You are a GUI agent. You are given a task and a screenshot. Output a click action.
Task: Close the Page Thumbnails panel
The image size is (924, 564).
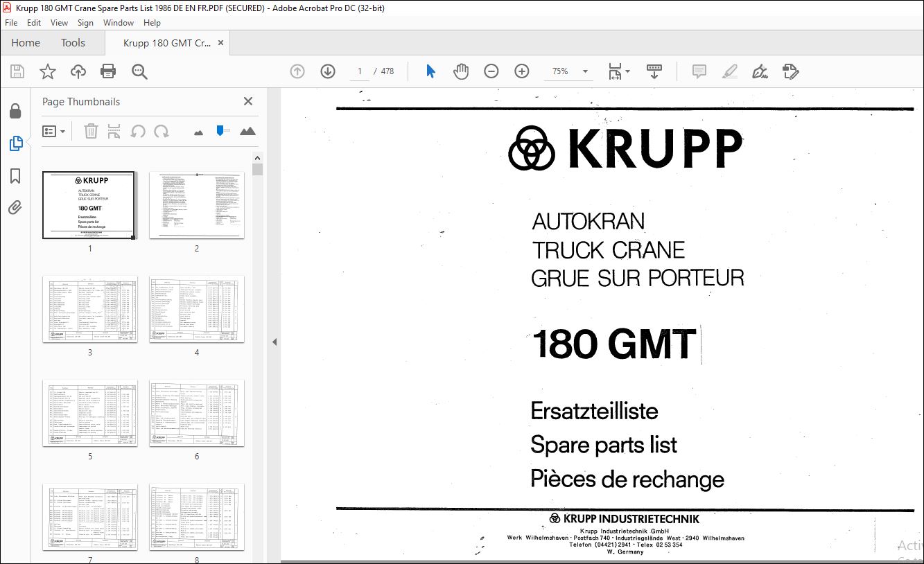point(248,101)
